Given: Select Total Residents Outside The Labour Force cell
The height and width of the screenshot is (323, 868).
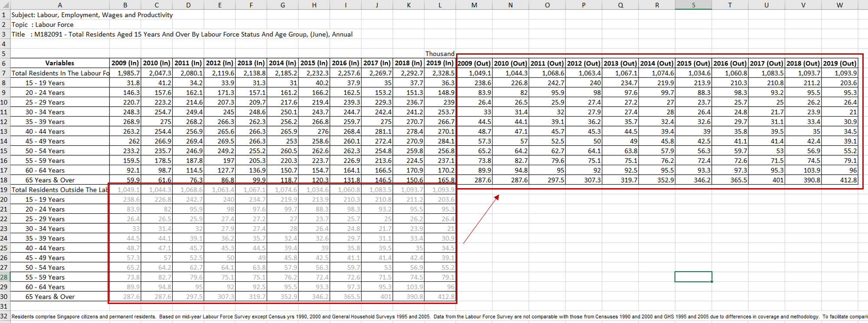Looking at the screenshot, I should click(60, 190).
